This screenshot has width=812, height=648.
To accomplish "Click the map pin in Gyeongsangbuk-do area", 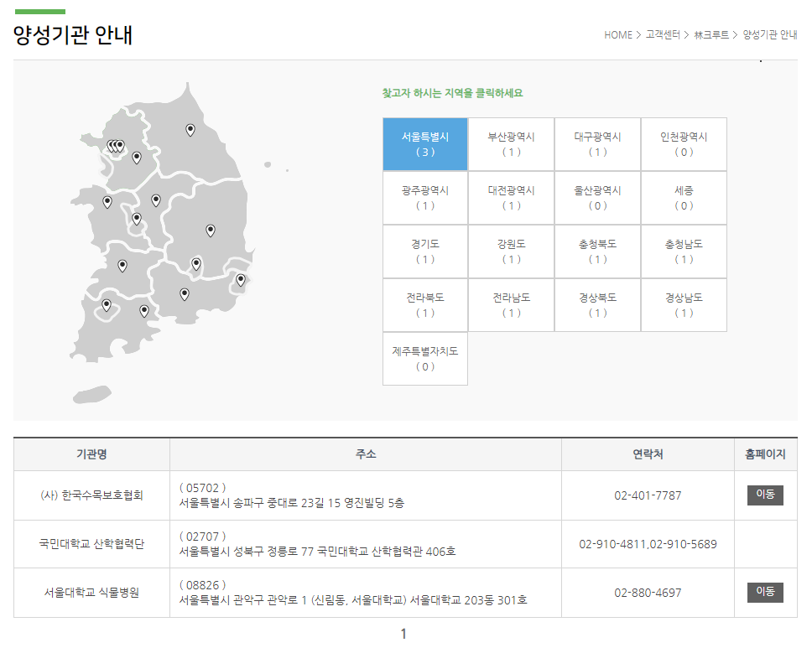I will [x=210, y=230].
